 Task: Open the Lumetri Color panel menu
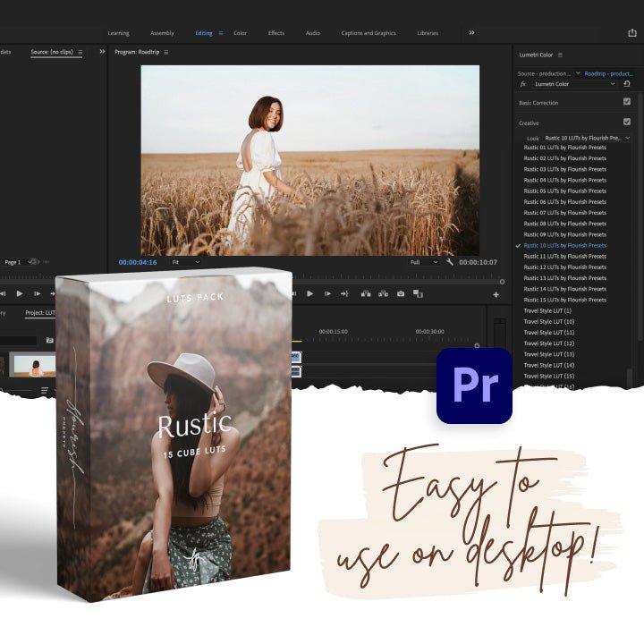[x=560, y=55]
